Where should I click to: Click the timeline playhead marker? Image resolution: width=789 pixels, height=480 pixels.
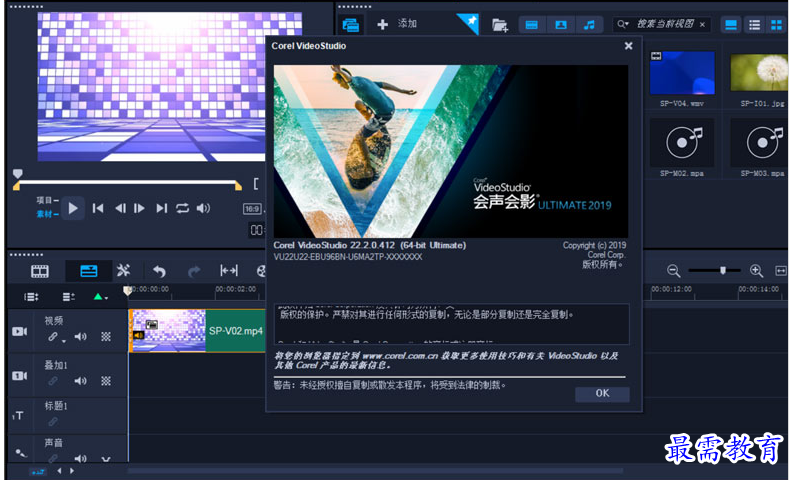(x=128, y=290)
